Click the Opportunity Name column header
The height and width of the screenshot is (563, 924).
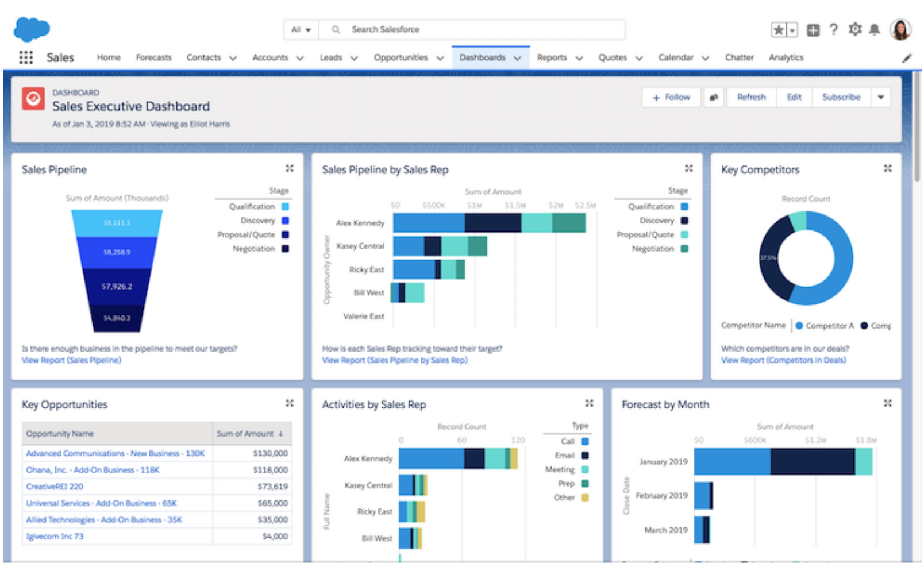(x=118, y=434)
